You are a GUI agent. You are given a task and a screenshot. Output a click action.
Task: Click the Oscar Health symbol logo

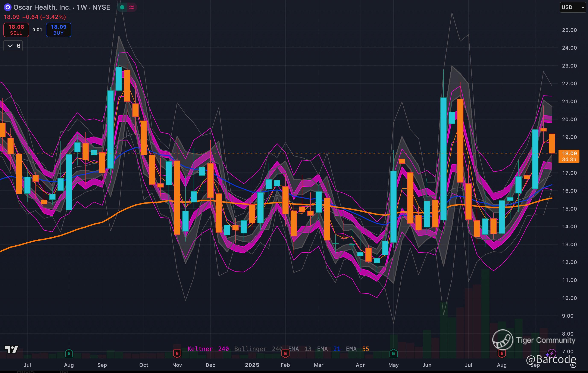click(7, 7)
